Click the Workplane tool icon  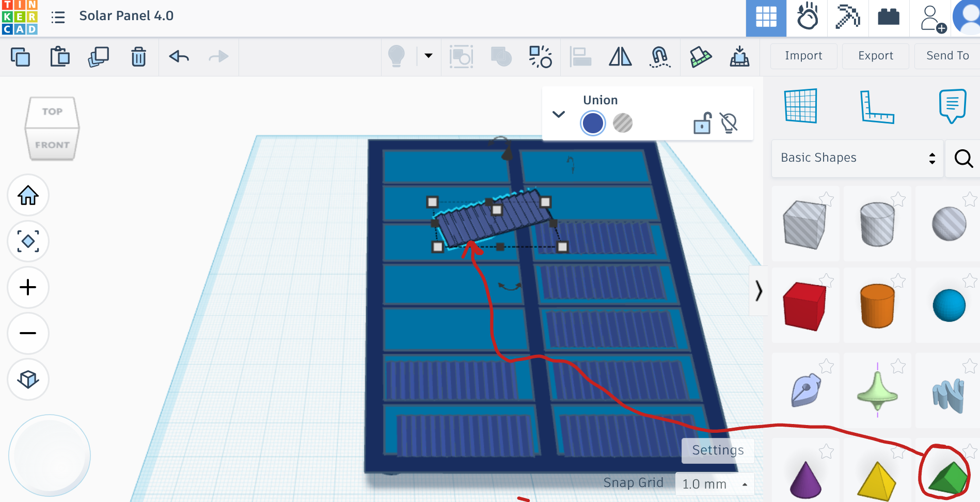point(800,106)
